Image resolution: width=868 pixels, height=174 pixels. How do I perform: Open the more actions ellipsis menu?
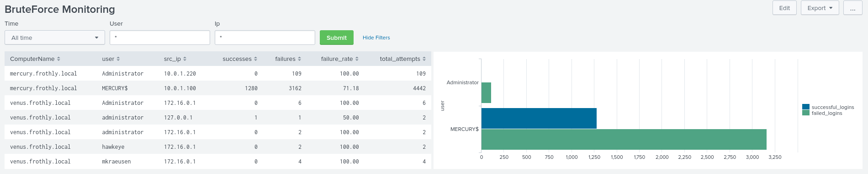pyautogui.click(x=852, y=8)
